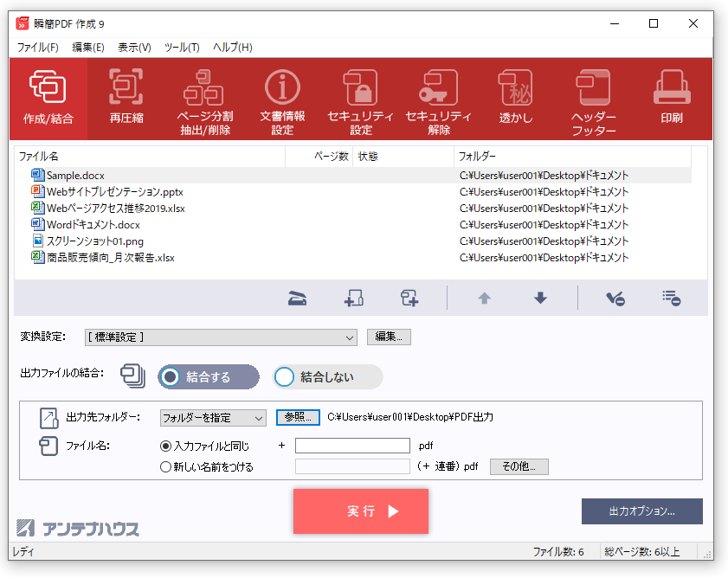Click the 瞬簡PDF app title icon
728x578 pixels.
[23, 23]
